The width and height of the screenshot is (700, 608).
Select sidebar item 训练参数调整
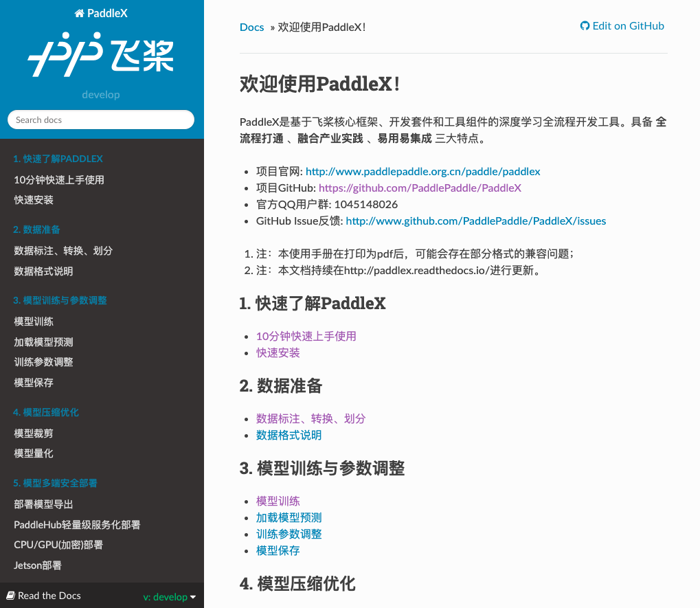(43, 362)
